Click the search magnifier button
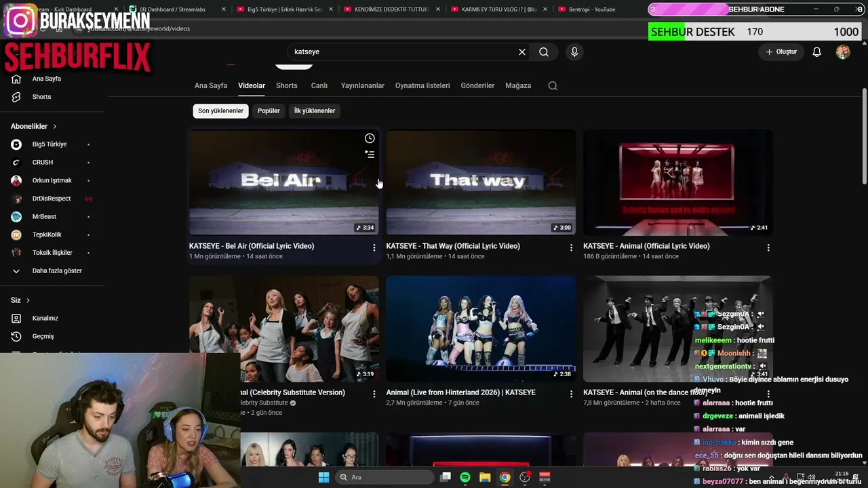This screenshot has height=488, width=868. [544, 52]
